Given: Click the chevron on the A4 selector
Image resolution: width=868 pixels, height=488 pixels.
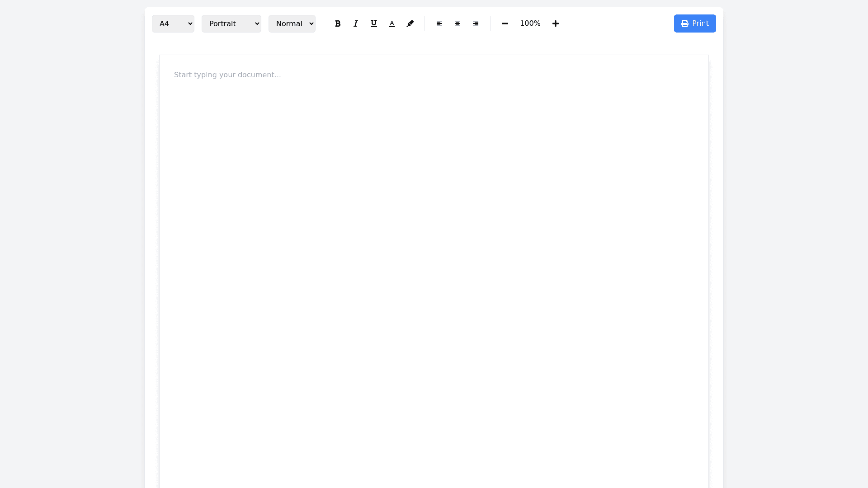Looking at the screenshot, I should tap(190, 24).
